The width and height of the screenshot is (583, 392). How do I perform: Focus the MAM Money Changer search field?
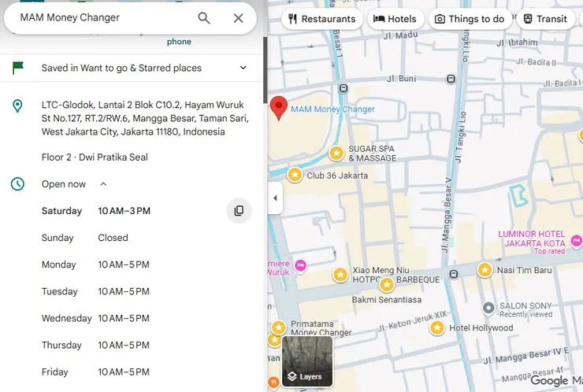(104, 18)
